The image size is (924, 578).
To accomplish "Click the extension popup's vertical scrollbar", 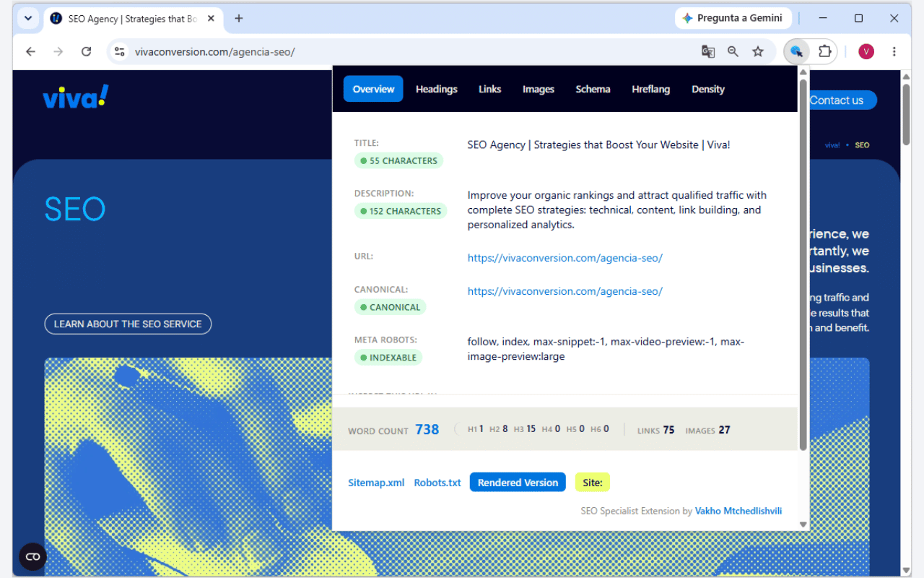I will [x=803, y=264].
